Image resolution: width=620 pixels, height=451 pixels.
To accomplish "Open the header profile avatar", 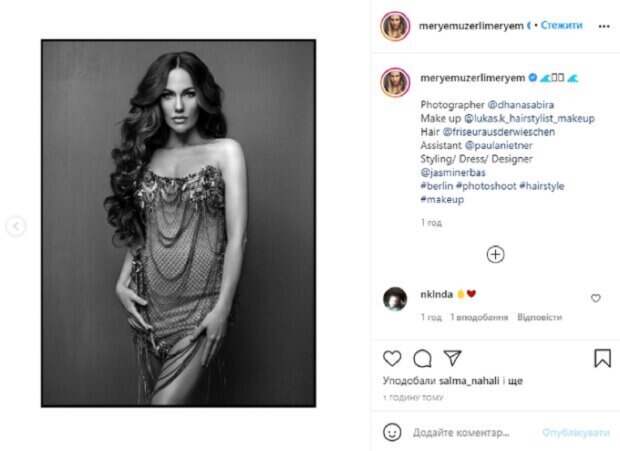I will (x=395, y=26).
